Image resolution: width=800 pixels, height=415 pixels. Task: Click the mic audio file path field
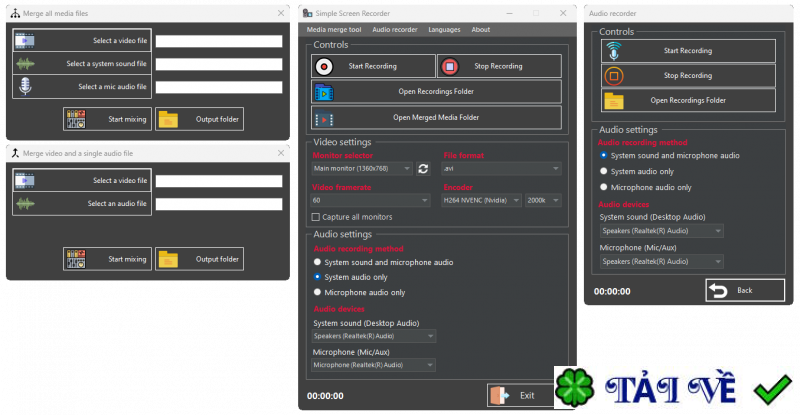tap(219, 87)
